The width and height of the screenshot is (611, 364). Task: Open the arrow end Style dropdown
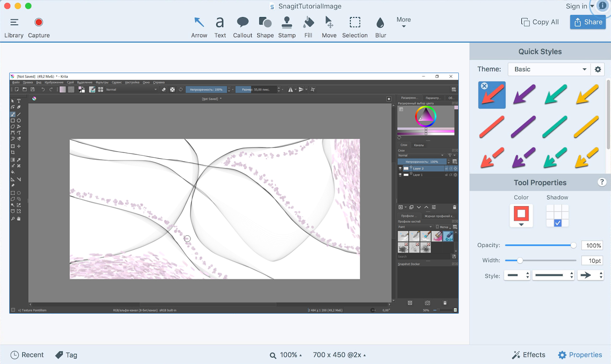[590, 274]
